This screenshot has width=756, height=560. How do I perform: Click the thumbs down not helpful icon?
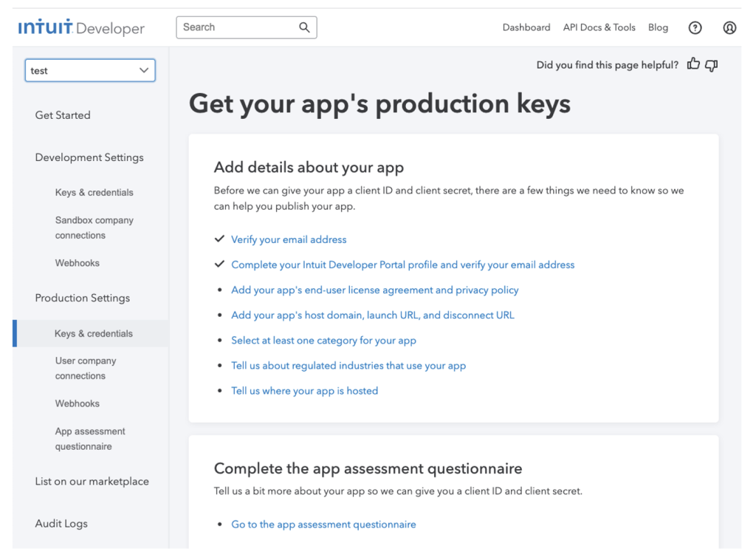[712, 65]
